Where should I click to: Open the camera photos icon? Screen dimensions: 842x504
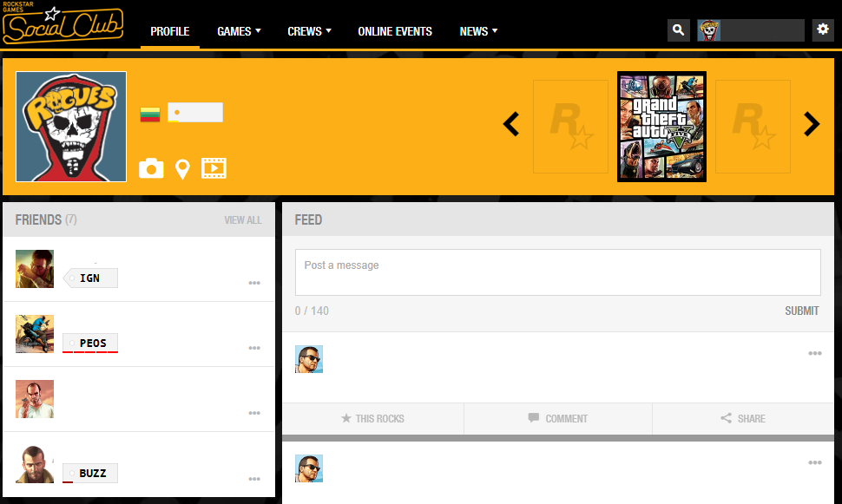pos(151,168)
